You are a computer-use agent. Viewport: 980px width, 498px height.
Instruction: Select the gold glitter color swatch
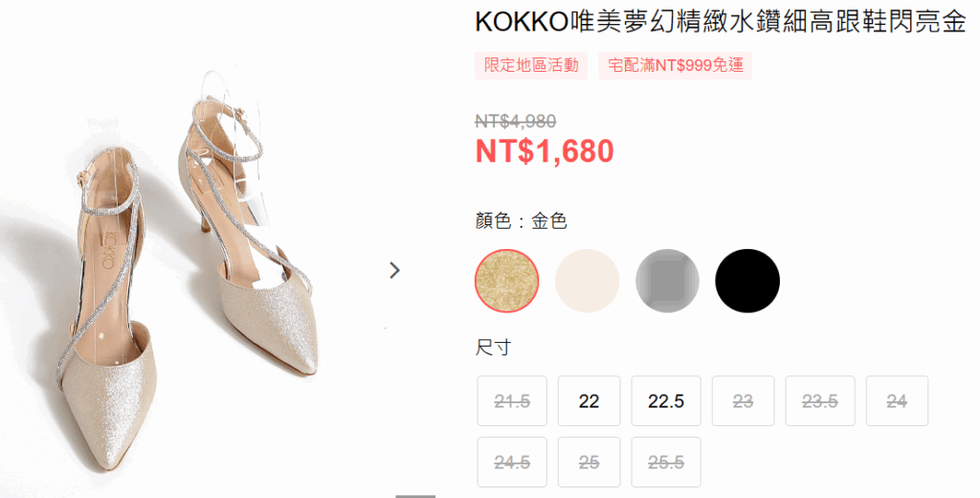pos(507,281)
